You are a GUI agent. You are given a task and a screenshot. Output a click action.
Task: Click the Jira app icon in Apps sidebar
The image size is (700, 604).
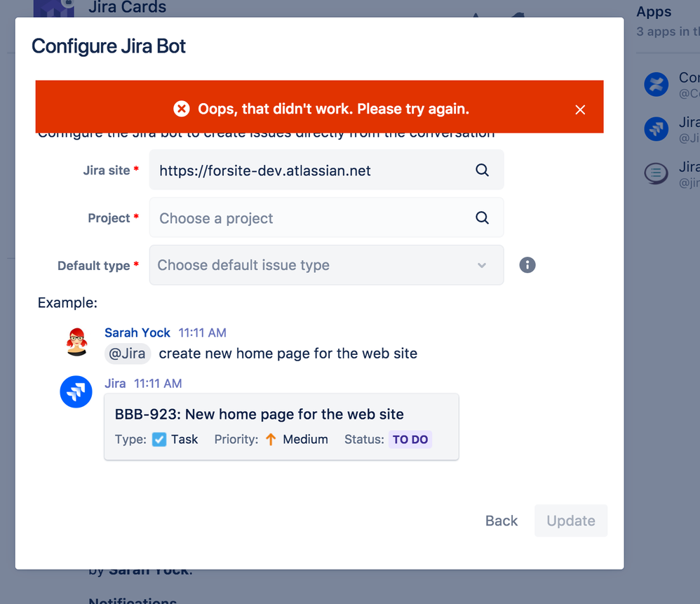coord(656,129)
